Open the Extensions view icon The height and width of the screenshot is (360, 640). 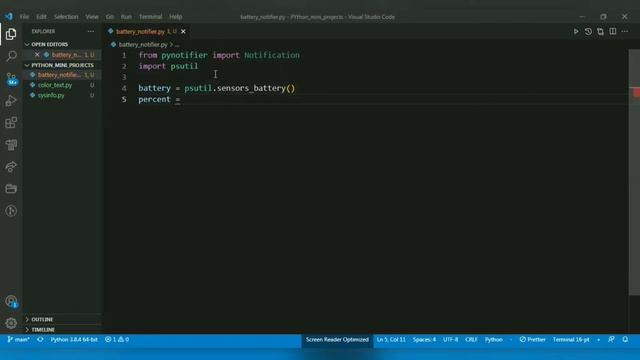(x=11, y=123)
